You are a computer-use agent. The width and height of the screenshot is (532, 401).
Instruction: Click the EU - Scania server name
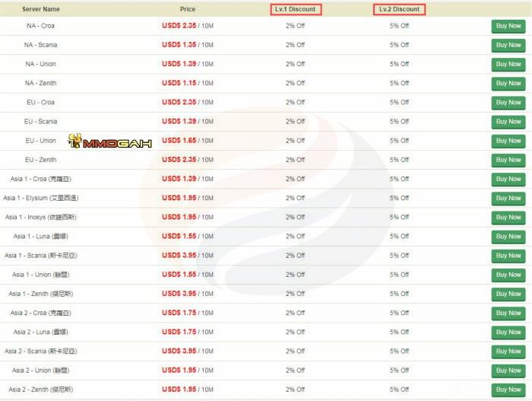41,122
